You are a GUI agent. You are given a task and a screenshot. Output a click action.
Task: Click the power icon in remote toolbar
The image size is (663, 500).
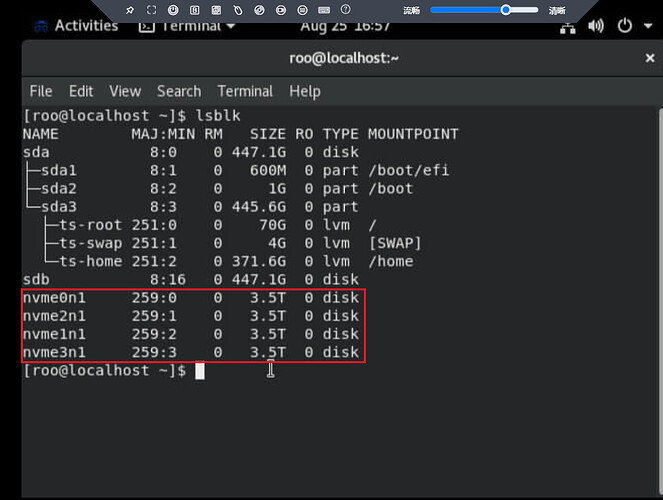pos(172,10)
